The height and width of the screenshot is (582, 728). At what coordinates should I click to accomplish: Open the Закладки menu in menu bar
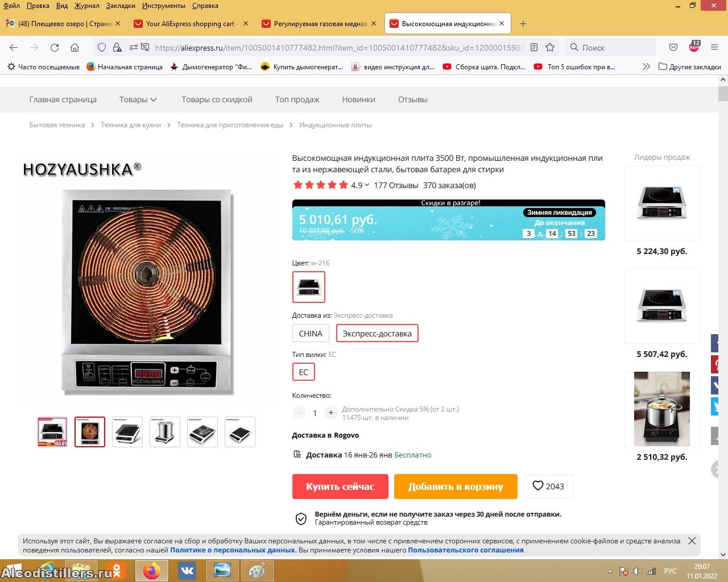coord(121,6)
